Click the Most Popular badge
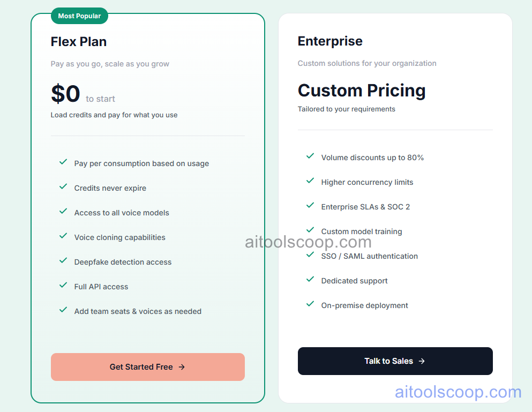Viewport: 532px width, 412px height. coord(79,16)
